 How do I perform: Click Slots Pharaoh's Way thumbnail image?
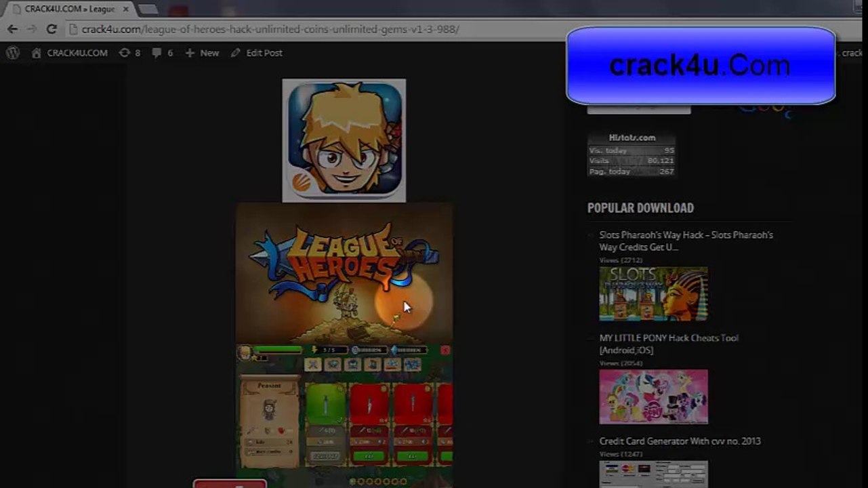point(653,293)
